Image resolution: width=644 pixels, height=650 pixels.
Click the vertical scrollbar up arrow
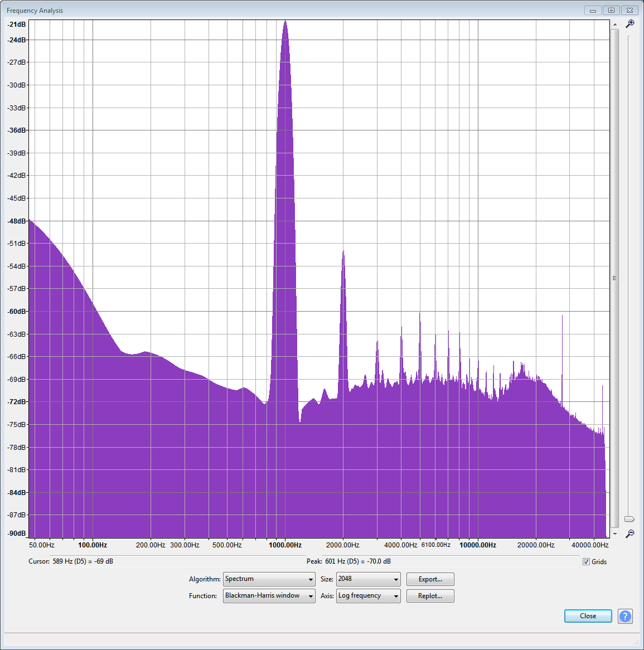point(615,25)
